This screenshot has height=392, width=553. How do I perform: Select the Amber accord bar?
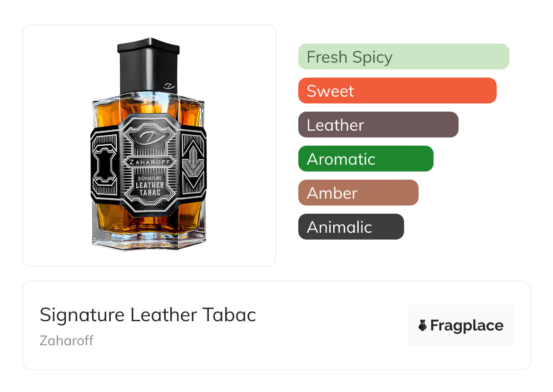[358, 193]
